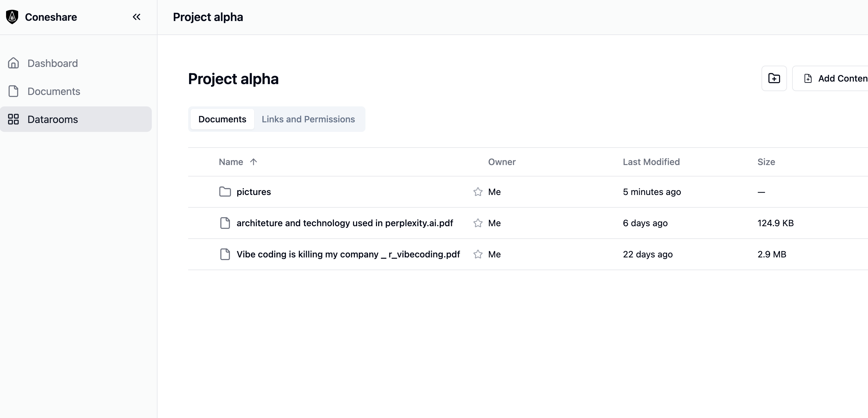868x418 pixels.
Task: Star the pictures folder
Action: [x=477, y=192]
